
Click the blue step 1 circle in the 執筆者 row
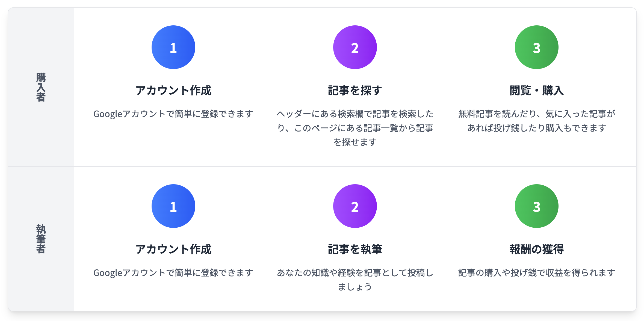point(173,206)
